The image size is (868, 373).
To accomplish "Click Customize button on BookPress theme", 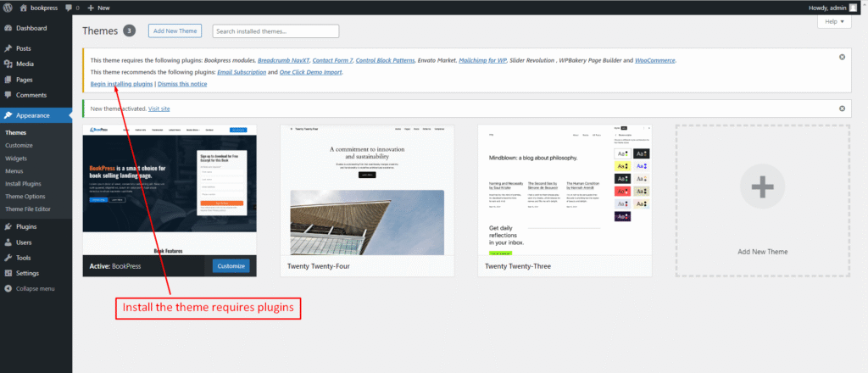I will point(231,266).
